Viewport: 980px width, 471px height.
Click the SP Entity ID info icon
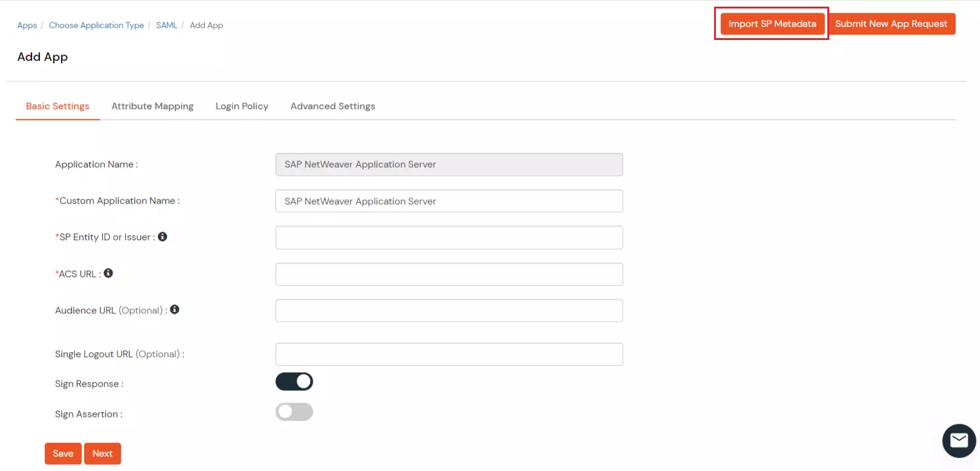(162, 236)
